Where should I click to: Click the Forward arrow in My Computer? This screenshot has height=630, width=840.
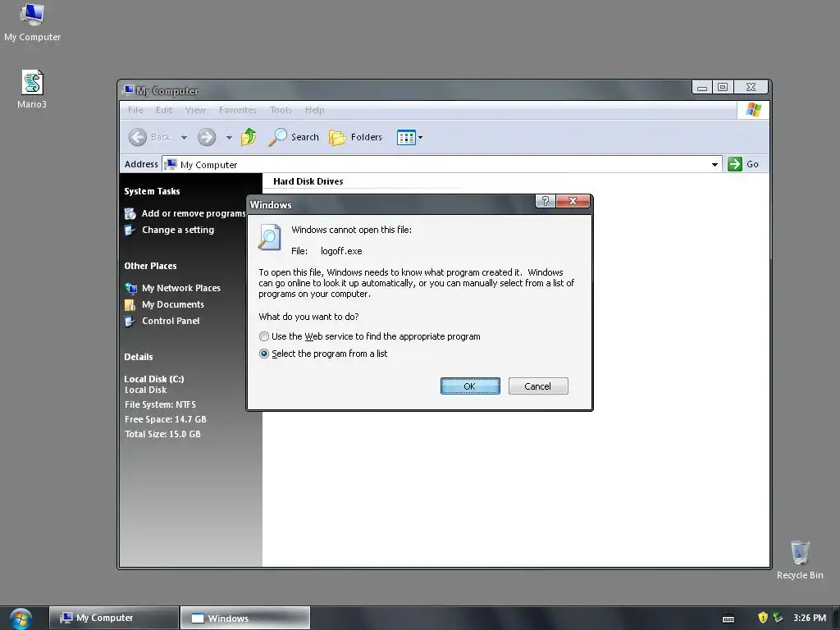(x=207, y=137)
